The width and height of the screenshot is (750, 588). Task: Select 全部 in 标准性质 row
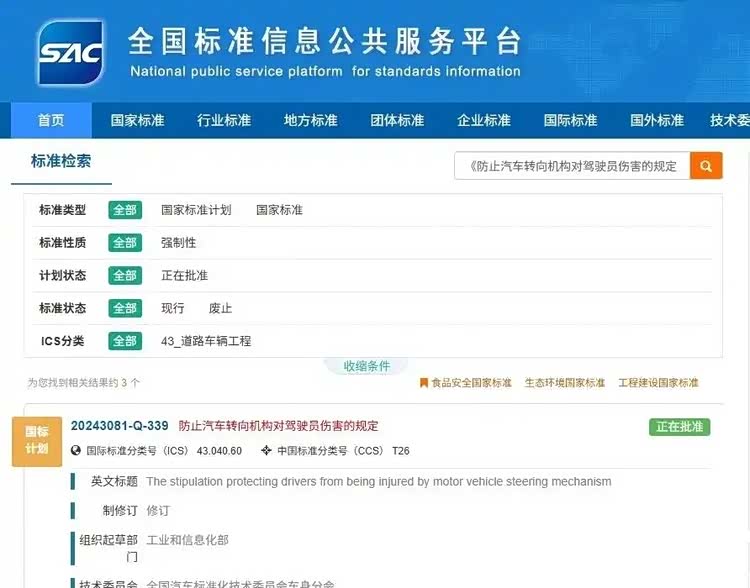[x=125, y=243]
